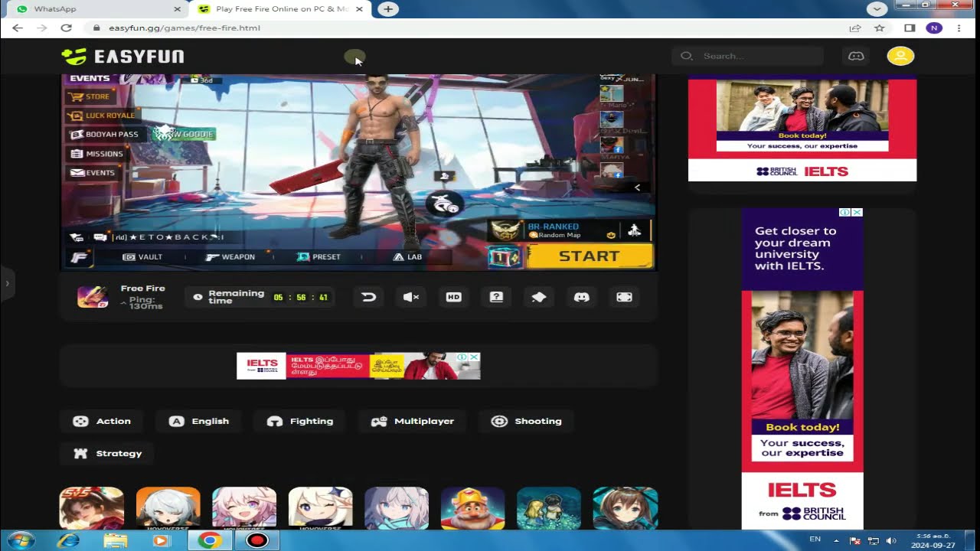The image size is (980, 551).
Task: Click the screen recorder taskbar icon
Action: coord(257,540)
